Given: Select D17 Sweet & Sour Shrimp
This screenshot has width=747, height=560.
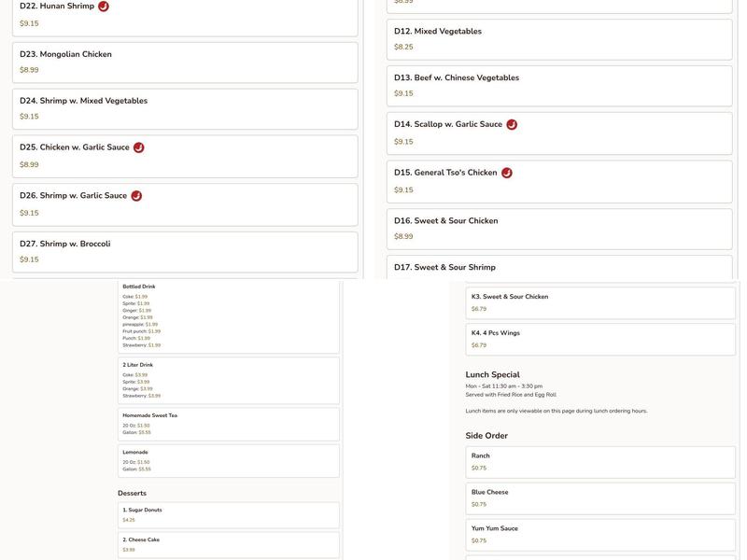Looking at the screenshot, I should coord(558,268).
